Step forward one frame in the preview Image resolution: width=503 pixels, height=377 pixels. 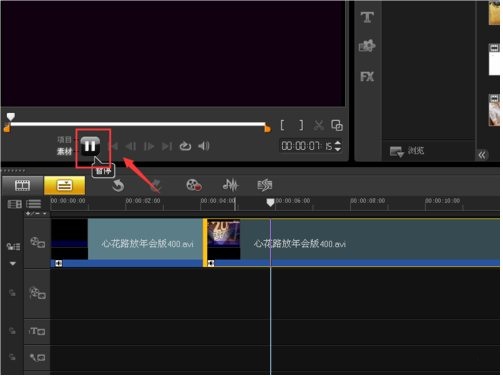[149, 146]
